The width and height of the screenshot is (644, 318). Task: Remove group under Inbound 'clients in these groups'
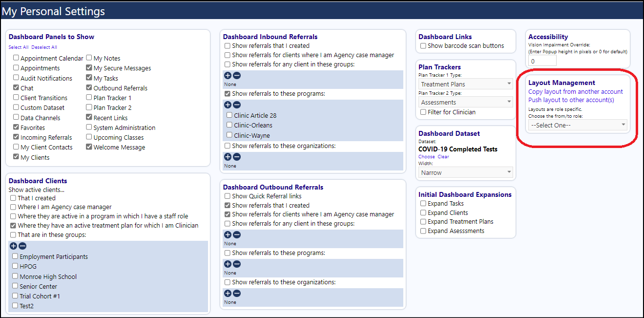(236, 76)
